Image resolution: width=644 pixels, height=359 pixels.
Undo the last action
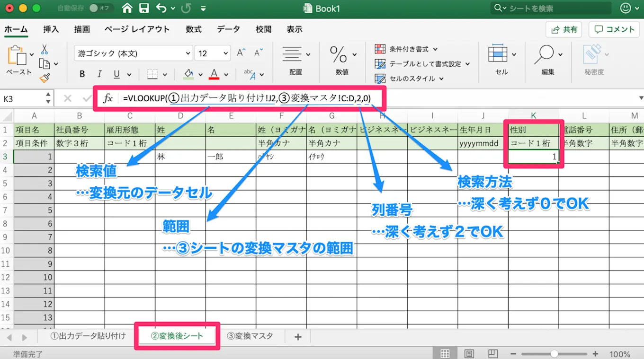pos(161,8)
